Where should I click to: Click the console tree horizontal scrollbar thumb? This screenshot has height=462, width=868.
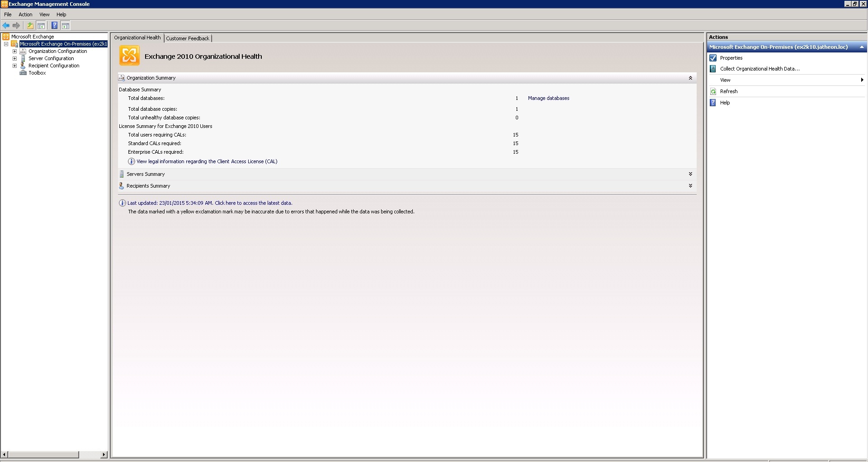click(x=43, y=454)
